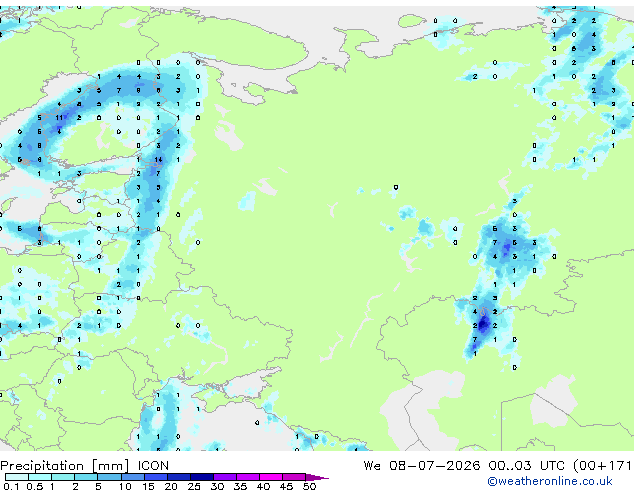Click the "(00+171" forecast offset text
This screenshot has height=490, width=634.
pyautogui.click(x=603, y=466)
